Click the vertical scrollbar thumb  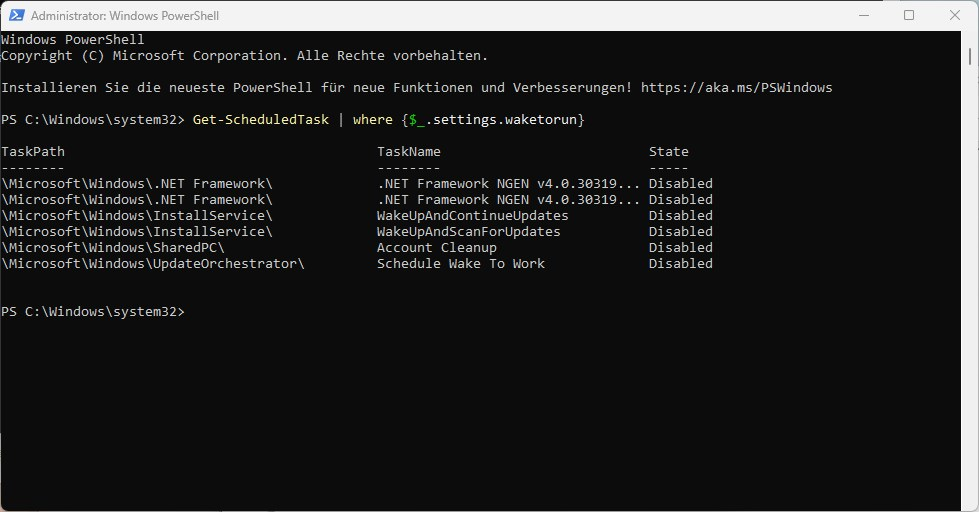click(x=970, y=56)
